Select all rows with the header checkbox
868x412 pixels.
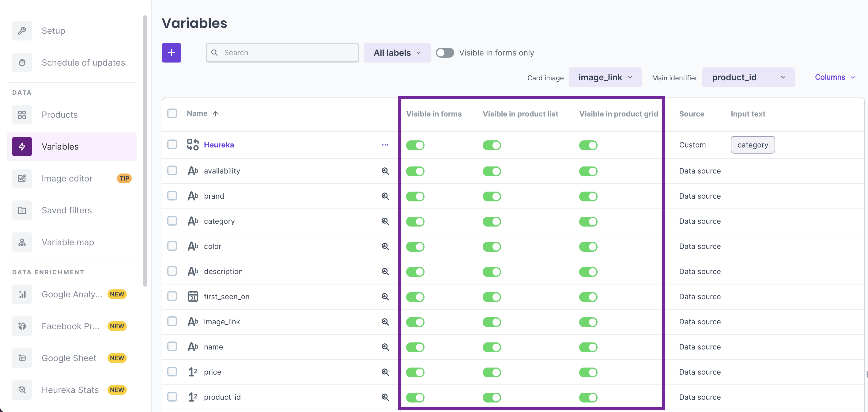pyautogui.click(x=172, y=113)
